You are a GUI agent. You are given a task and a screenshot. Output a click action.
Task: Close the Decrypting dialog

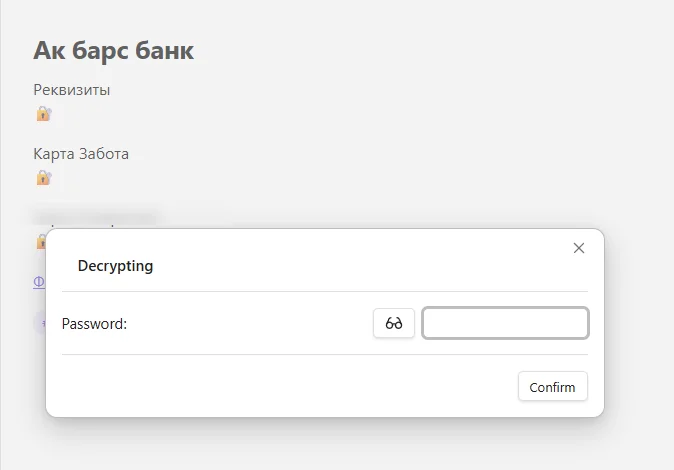(x=579, y=248)
